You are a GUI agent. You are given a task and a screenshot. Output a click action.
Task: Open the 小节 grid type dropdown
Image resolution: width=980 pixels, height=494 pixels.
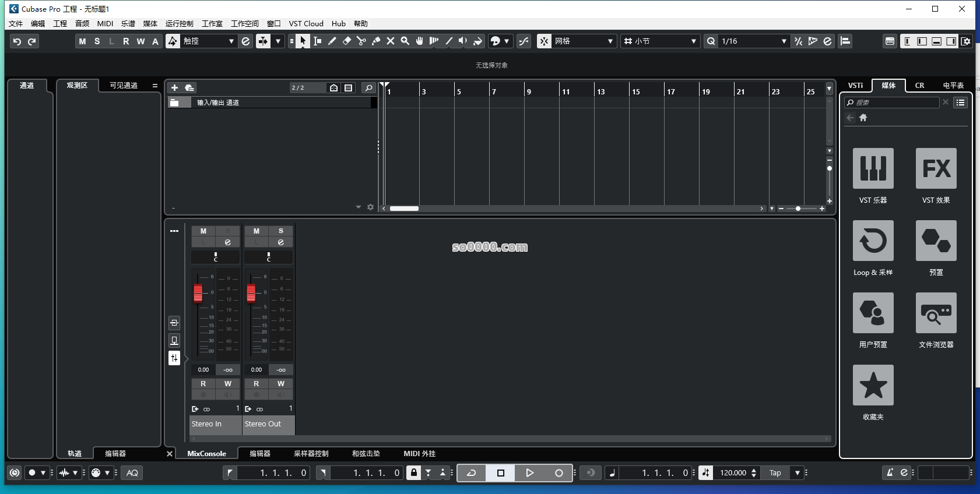693,41
